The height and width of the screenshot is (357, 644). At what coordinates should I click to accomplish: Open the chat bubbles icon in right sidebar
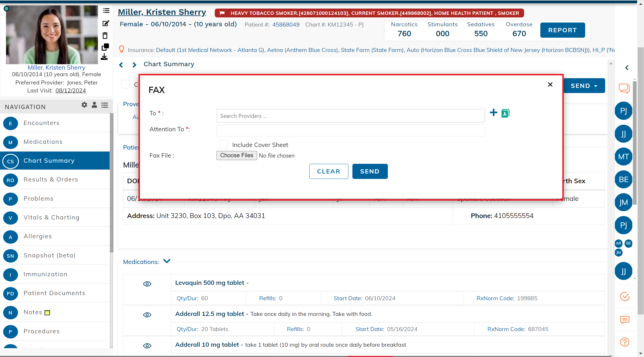click(x=624, y=88)
